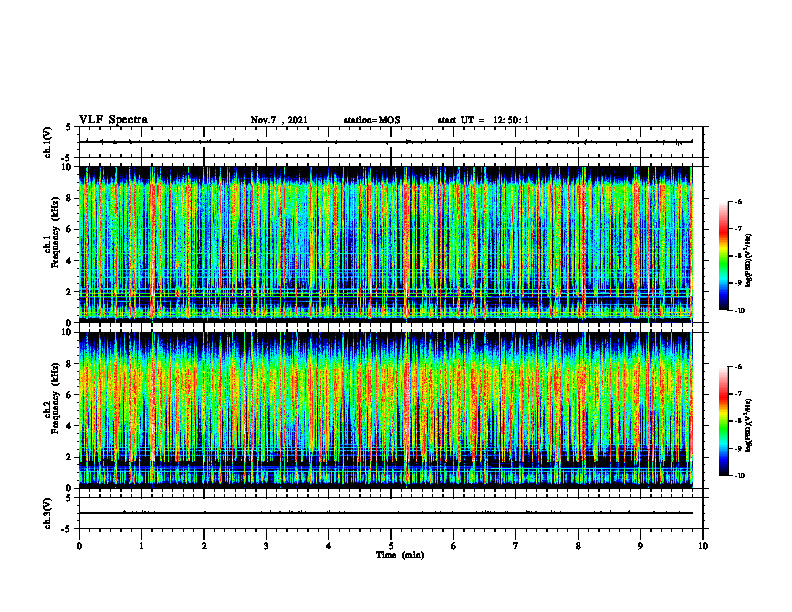Click time axis tick label "2"

click(x=204, y=546)
